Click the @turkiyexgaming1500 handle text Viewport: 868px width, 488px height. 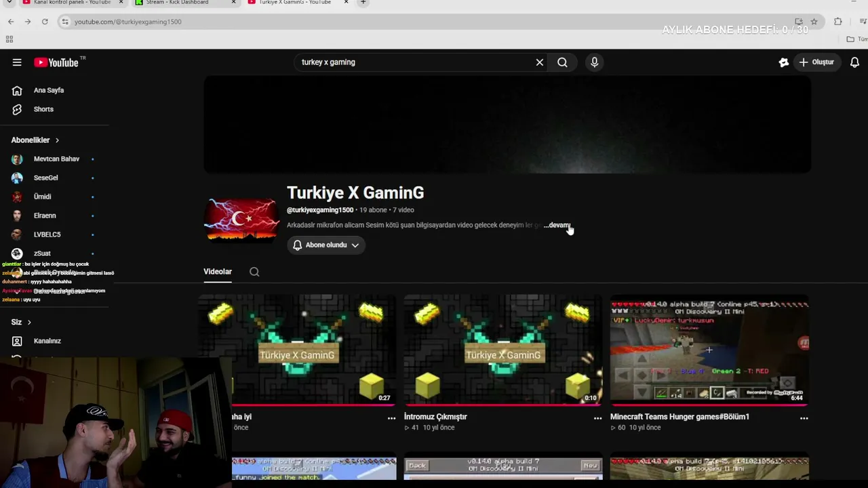coord(320,210)
